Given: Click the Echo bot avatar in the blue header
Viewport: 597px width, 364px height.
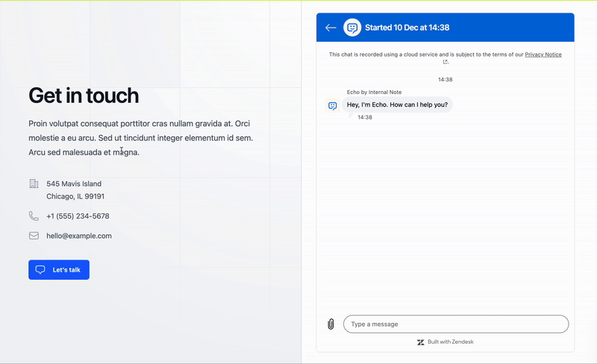Looking at the screenshot, I should point(352,28).
